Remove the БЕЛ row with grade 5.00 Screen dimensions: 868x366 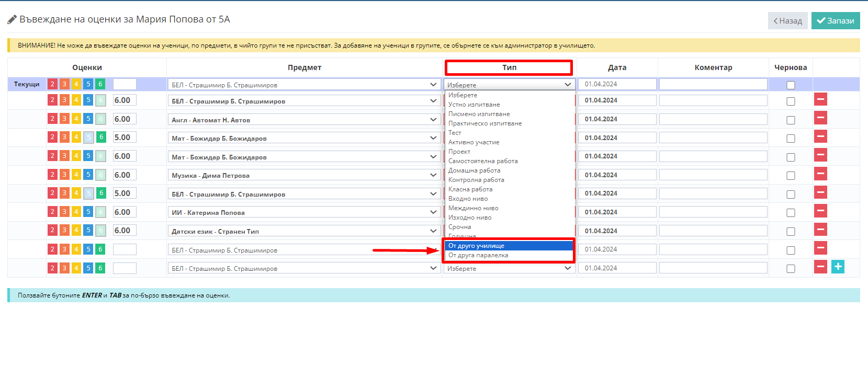pos(820,192)
